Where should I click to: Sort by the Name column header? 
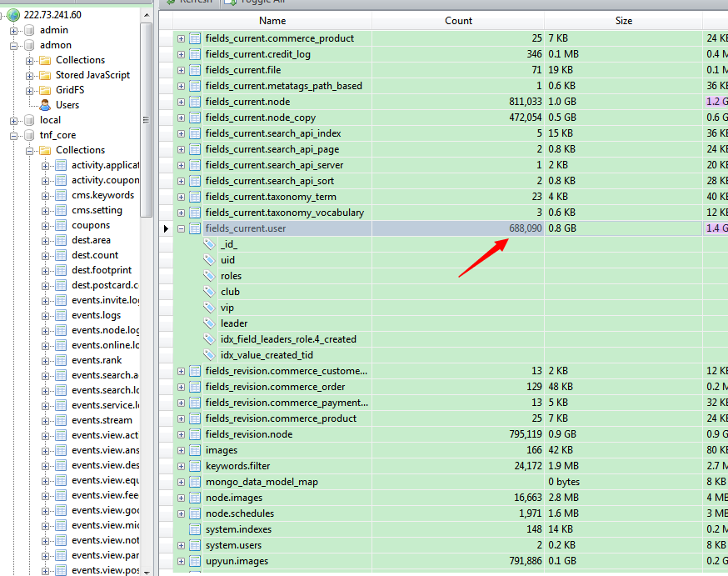[272, 21]
